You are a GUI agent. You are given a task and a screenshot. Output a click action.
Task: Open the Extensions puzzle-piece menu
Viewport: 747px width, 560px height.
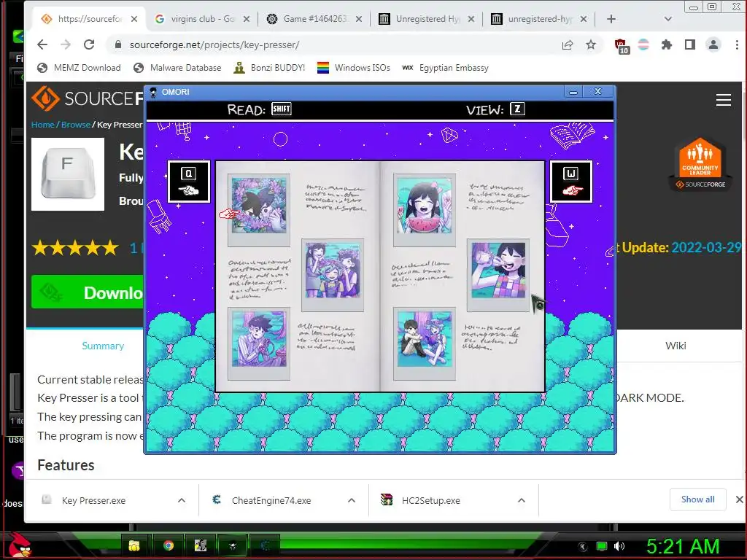click(x=667, y=44)
